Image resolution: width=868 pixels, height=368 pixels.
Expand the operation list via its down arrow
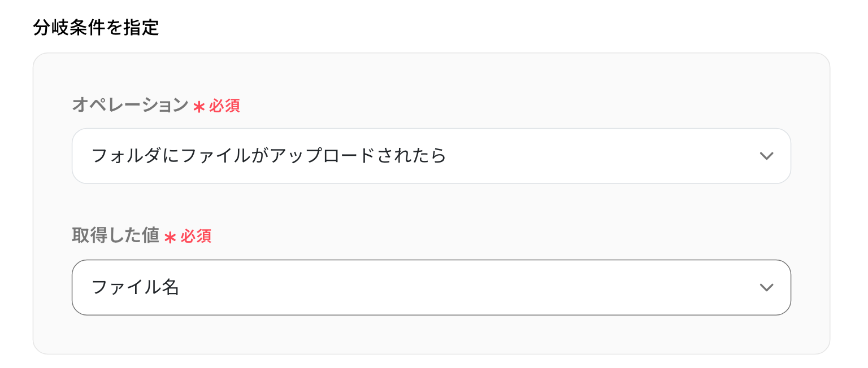[766, 156]
